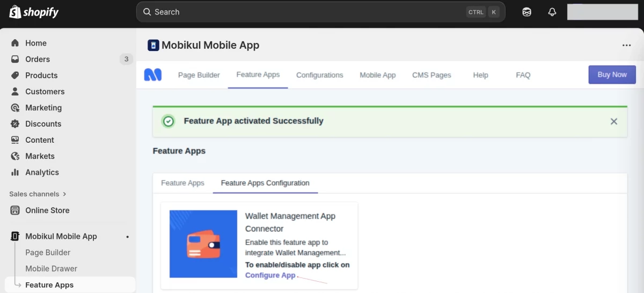Open Mobile Drawer in the sidebar
Image resolution: width=644 pixels, height=293 pixels.
[51, 268]
